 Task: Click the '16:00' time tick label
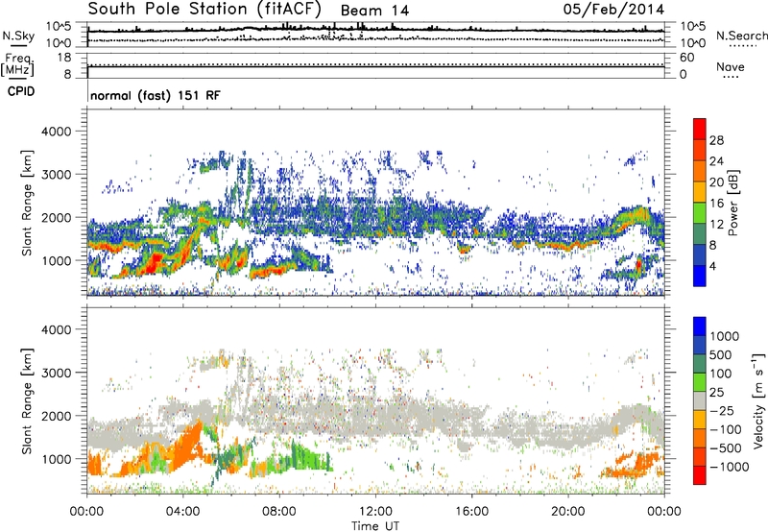(471, 512)
